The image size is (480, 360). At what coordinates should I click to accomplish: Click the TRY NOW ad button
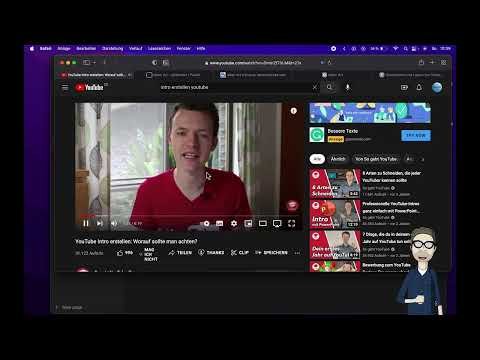click(x=416, y=135)
